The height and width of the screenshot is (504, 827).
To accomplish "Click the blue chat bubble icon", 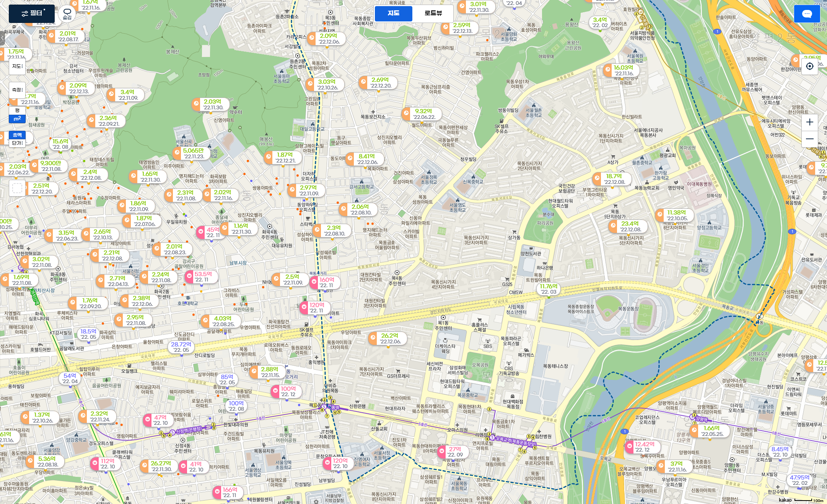I will coord(807,14).
